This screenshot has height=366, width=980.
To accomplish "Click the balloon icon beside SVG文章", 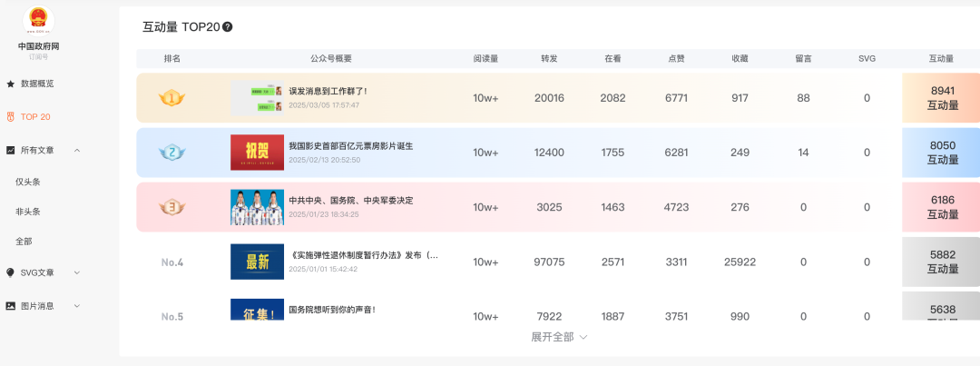I will (11, 272).
